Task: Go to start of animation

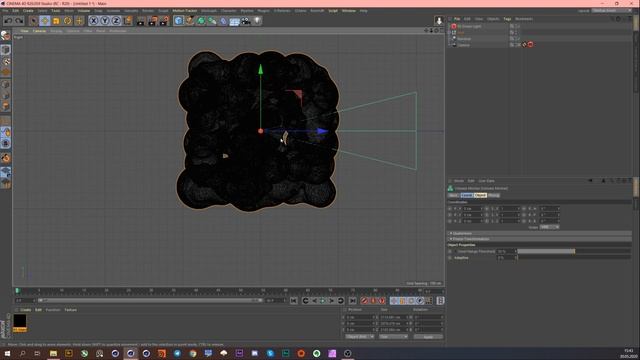Action: (293, 301)
